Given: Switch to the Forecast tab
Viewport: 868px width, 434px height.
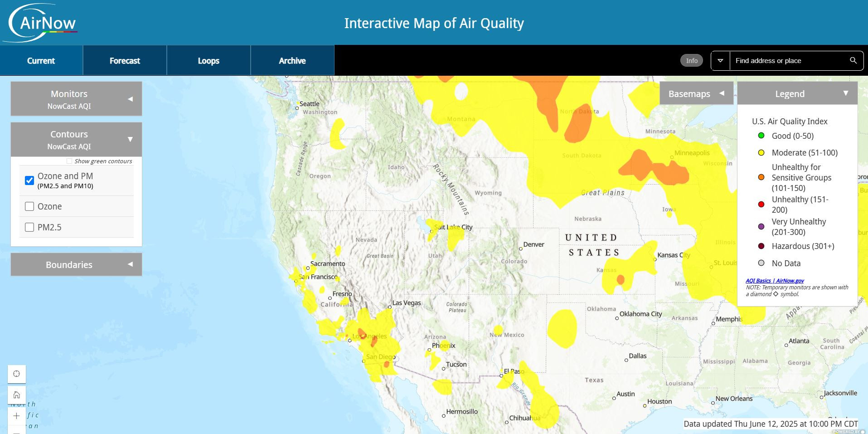Looking at the screenshot, I should click(x=125, y=60).
